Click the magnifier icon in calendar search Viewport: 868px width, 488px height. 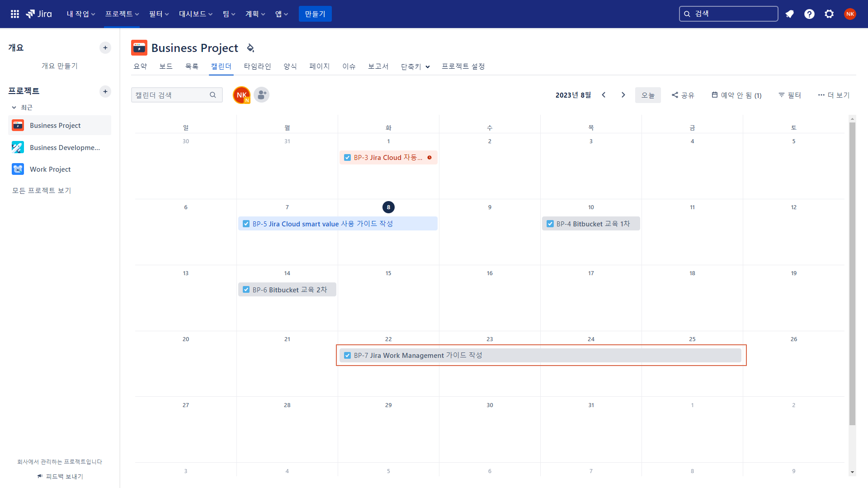pos(213,95)
